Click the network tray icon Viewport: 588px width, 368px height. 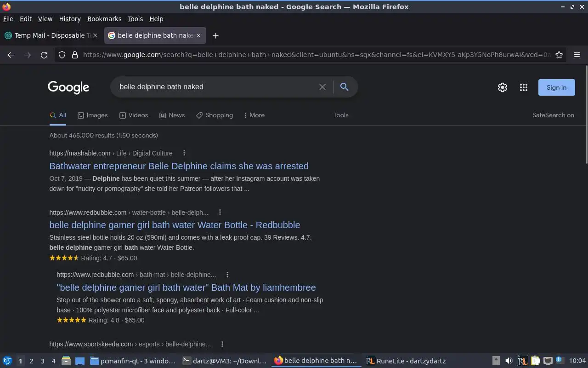click(x=548, y=361)
